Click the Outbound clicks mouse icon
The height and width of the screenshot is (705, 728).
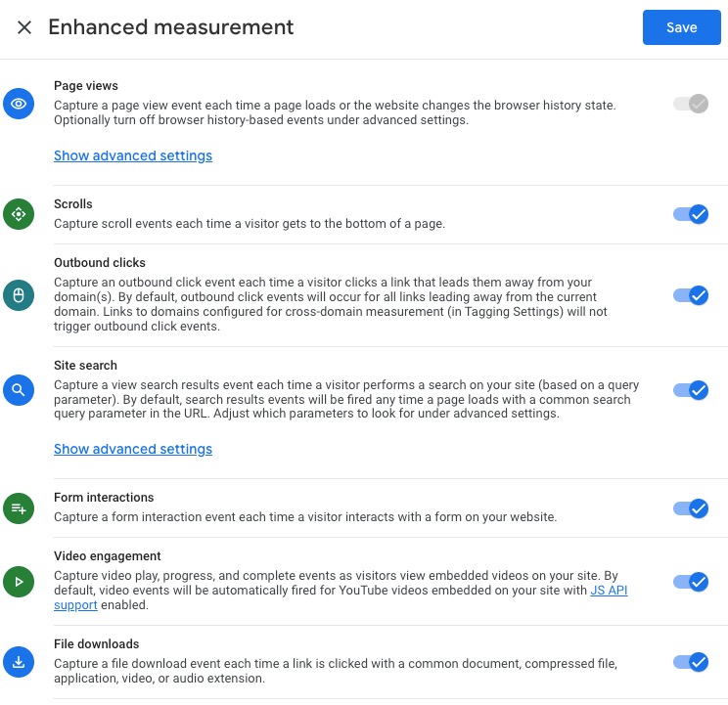click(x=19, y=295)
